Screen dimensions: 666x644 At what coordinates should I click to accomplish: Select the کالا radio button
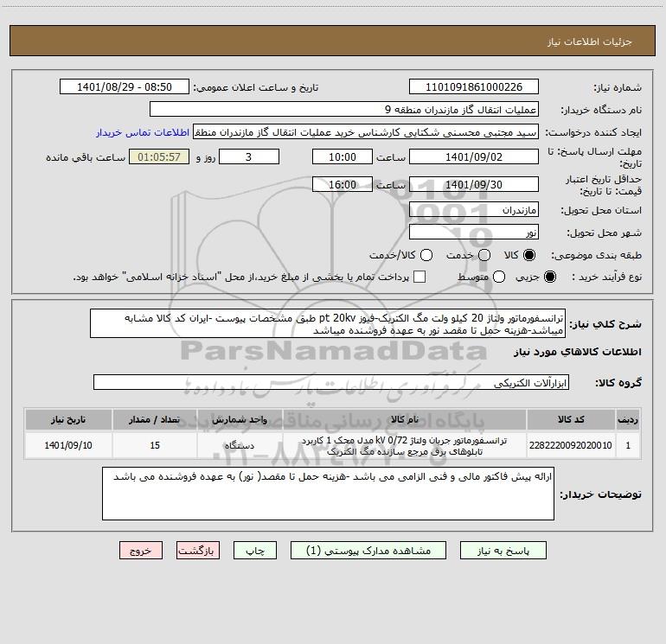click(529, 255)
